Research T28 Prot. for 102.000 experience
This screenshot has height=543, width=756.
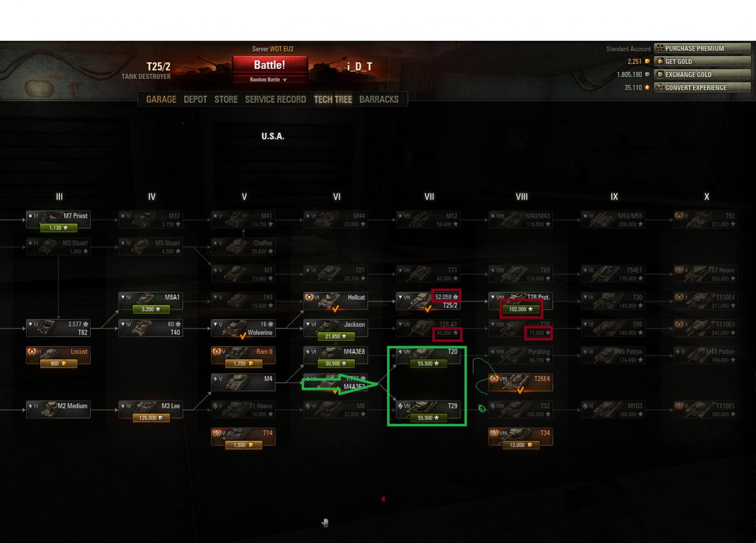pos(521,309)
